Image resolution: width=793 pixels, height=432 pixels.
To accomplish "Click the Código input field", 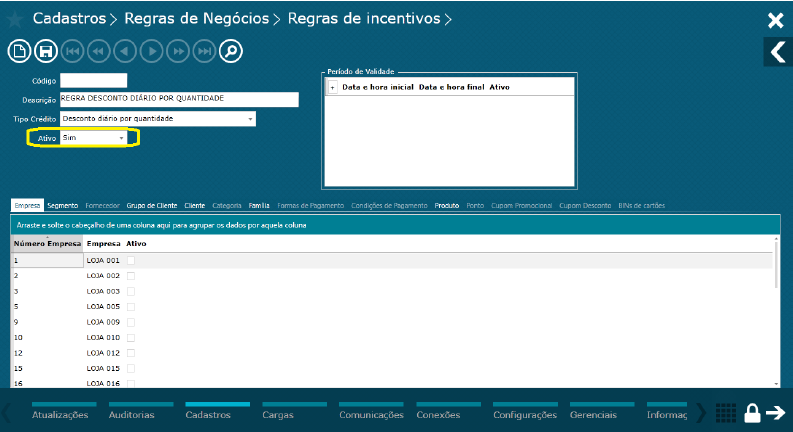I will [94, 80].
